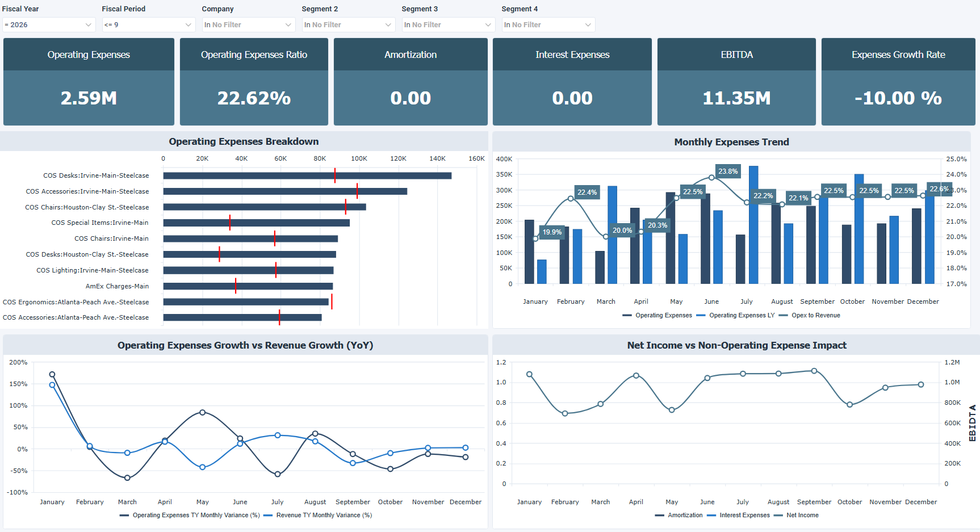
Task: Toggle Operating Expenses LY legend entry
Action: (x=735, y=315)
